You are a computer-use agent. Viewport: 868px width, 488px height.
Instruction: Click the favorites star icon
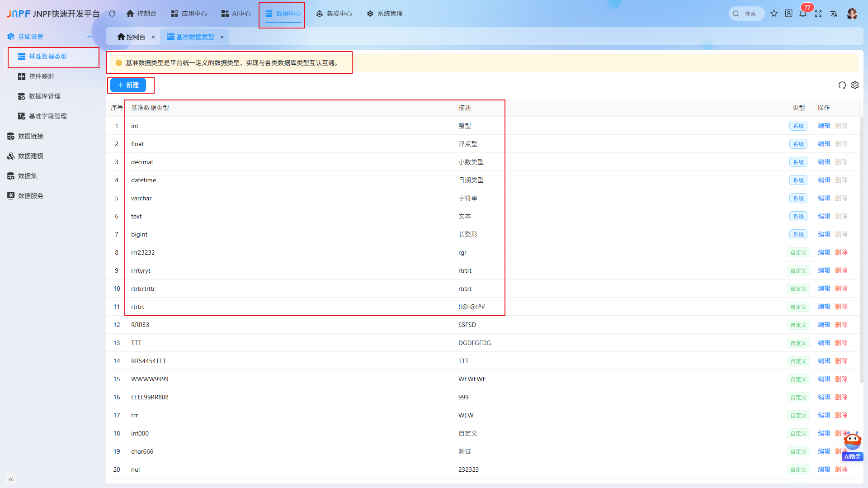pos(774,14)
